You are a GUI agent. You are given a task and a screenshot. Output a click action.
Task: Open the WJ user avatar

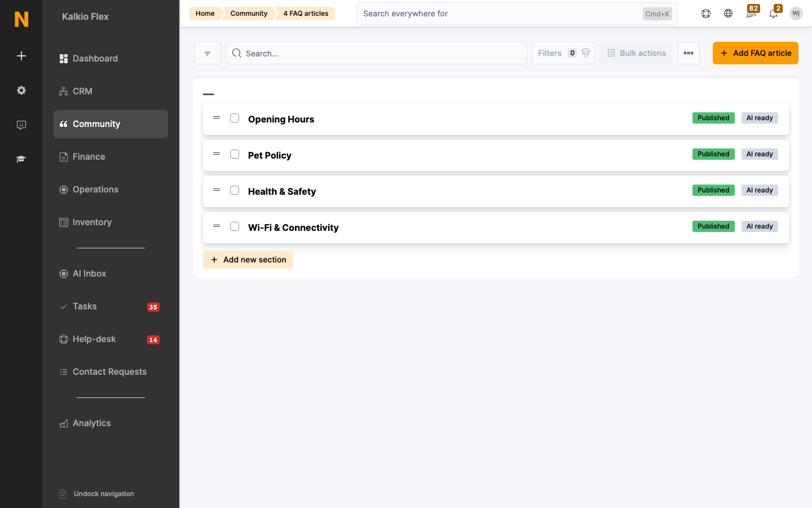(796, 14)
